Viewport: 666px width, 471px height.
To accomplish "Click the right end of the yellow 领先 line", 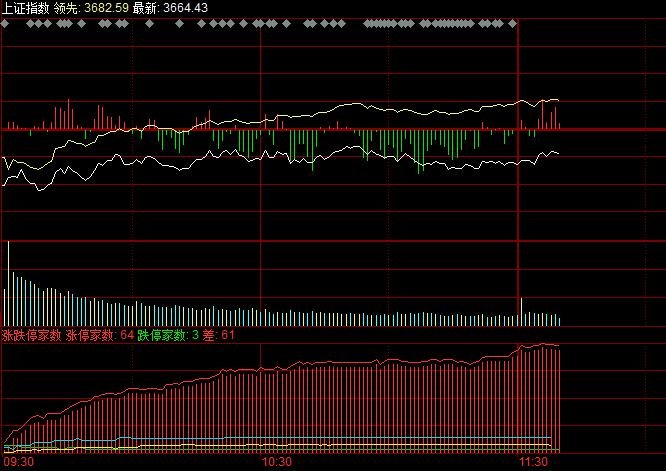I will pyautogui.click(x=557, y=100).
